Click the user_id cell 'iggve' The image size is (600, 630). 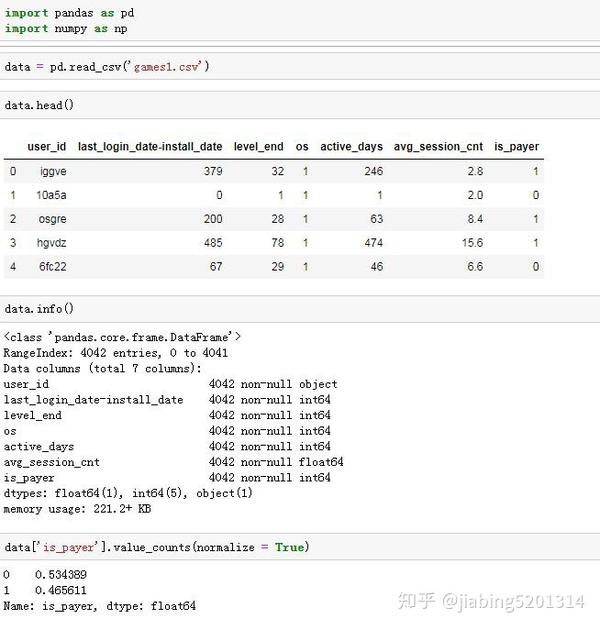pyautogui.click(x=53, y=172)
